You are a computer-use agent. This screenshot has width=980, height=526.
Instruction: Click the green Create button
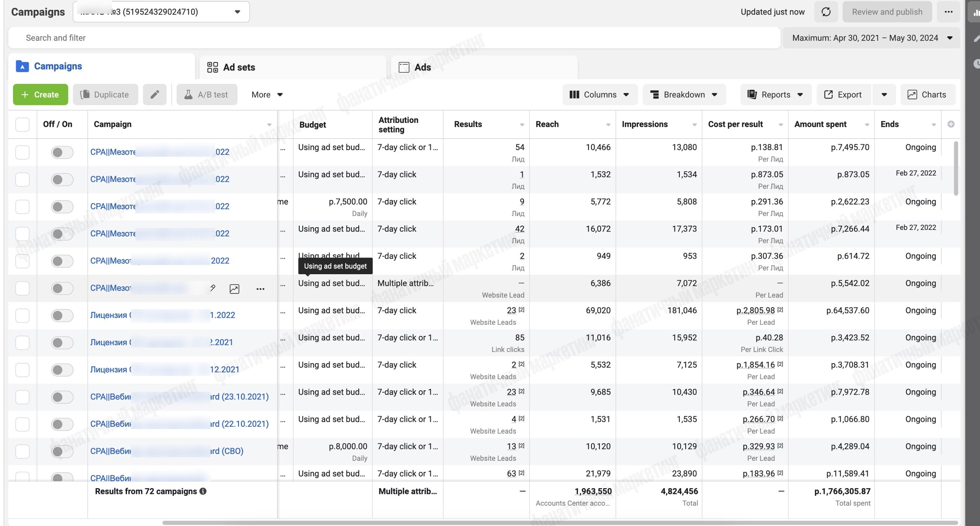click(x=41, y=95)
